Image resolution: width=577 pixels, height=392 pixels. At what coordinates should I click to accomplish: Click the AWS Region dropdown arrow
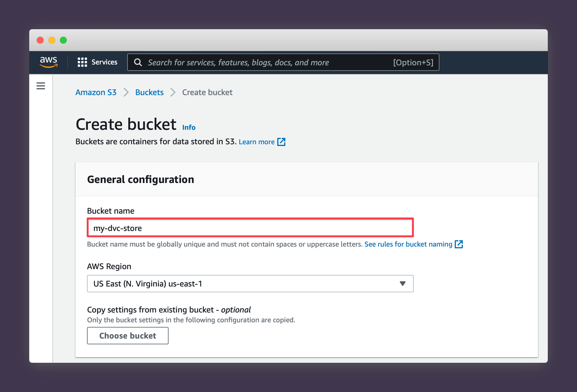pos(402,284)
